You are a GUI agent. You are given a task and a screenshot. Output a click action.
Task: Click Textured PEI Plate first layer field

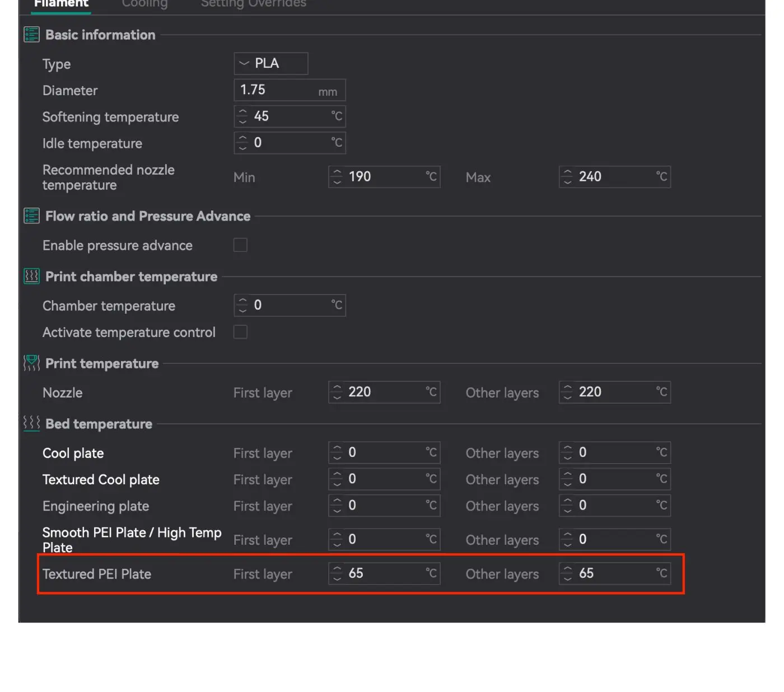[384, 573]
